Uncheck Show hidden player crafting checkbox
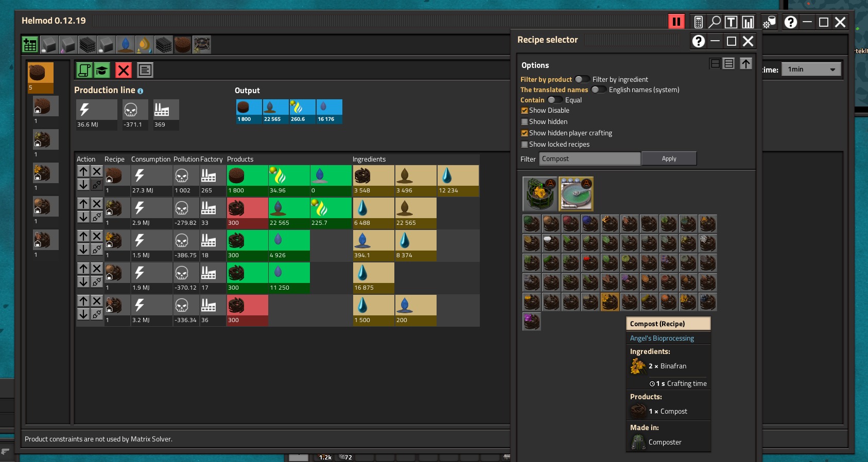The width and height of the screenshot is (868, 462). [x=525, y=133]
